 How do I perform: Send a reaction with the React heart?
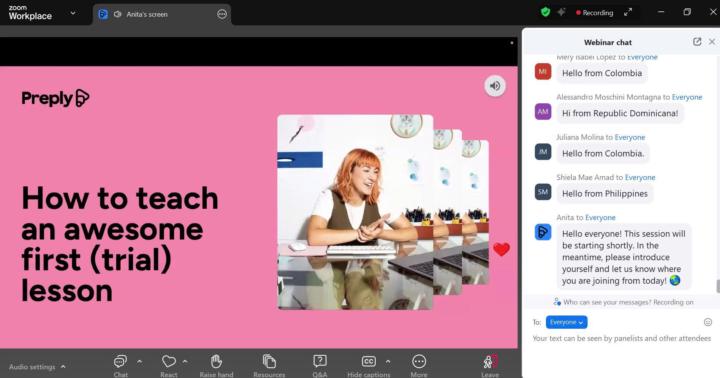(169, 366)
